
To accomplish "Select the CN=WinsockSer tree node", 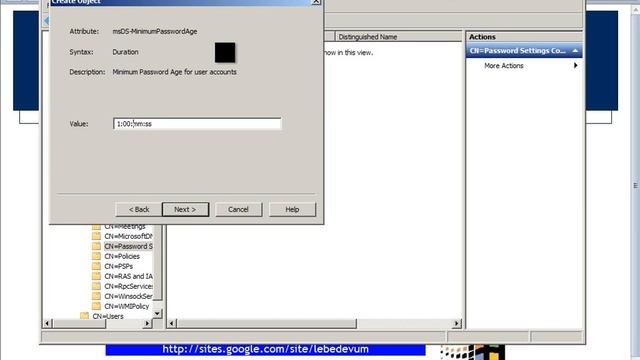I will coord(128,296).
